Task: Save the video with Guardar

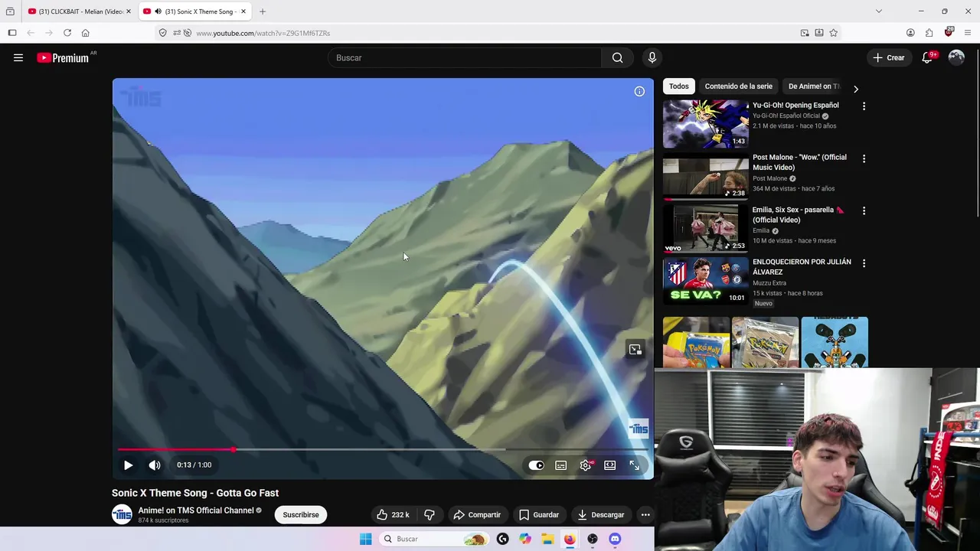Action: tap(539, 515)
